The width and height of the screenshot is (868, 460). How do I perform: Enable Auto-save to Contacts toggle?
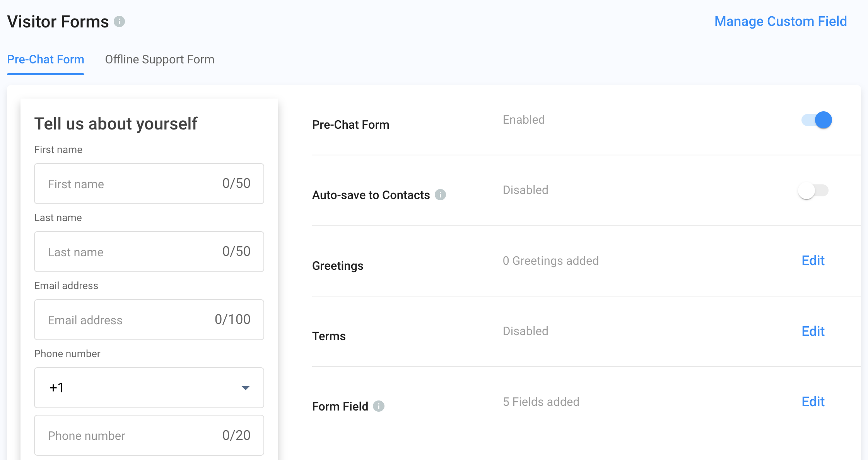813,191
